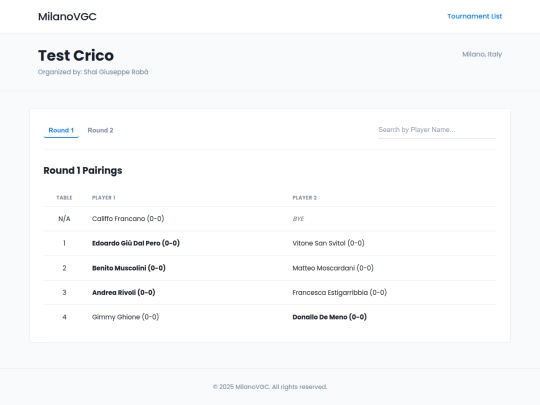The height and width of the screenshot is (405, 540).
Task: Select table number 4 cell
Action: point(64,317)
